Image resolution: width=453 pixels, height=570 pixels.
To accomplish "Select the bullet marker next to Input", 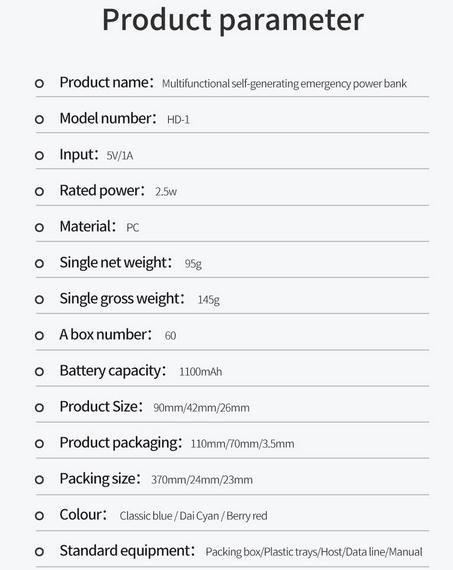I will 39,155.
